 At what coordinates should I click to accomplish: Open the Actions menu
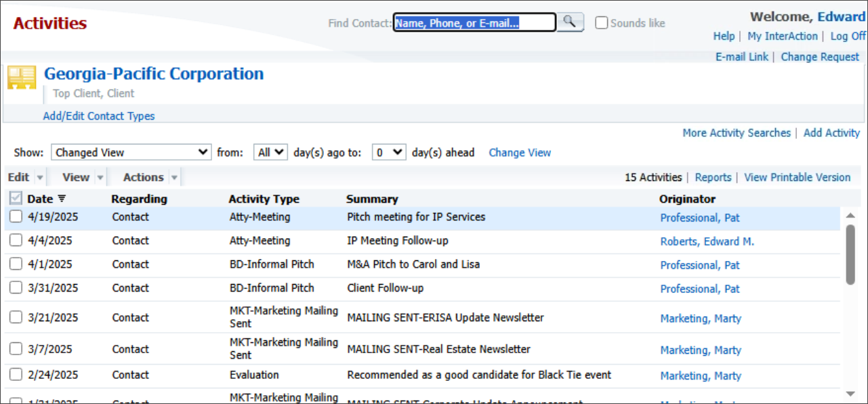coord(144,177)
